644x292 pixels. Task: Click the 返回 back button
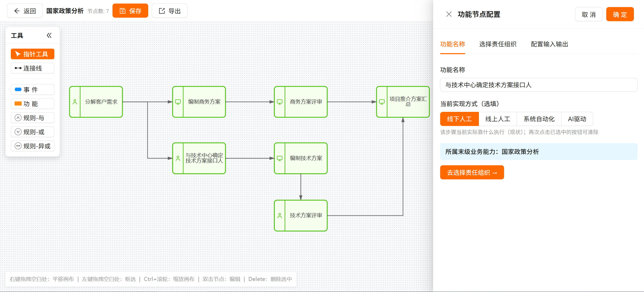point(25,11)
